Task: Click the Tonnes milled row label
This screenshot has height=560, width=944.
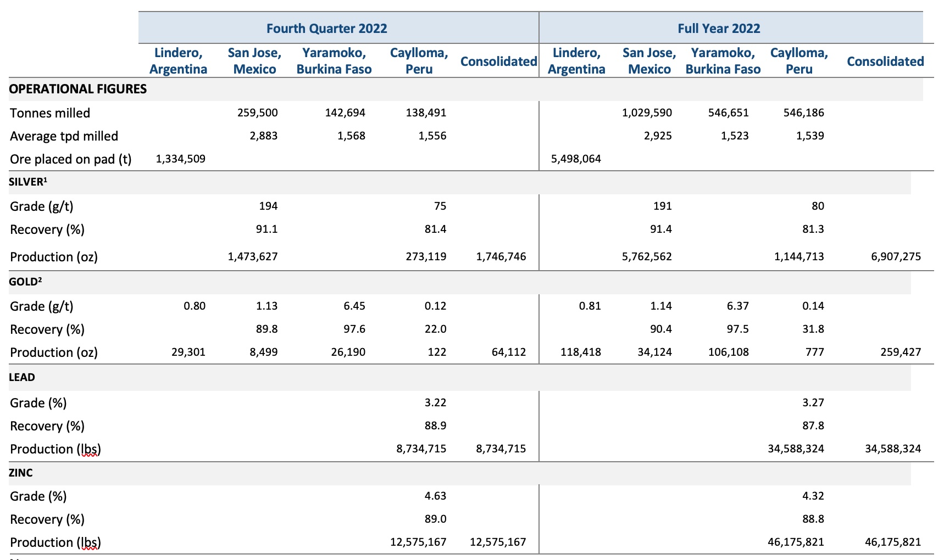Action: (x=50, y=113)
